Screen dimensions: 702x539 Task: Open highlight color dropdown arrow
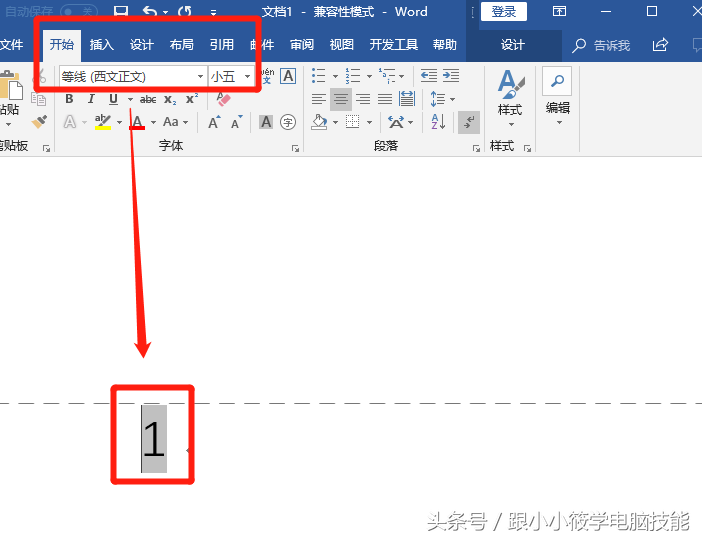point(119,122)
